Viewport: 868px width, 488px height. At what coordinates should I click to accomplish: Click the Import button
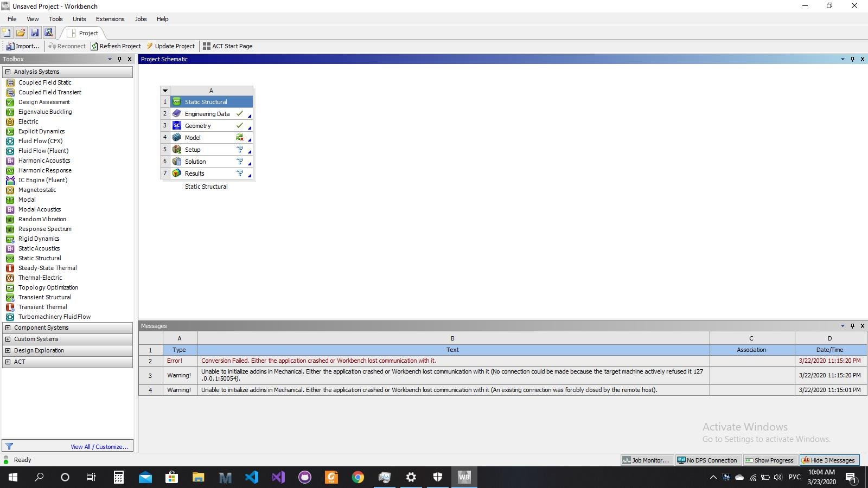23,46
